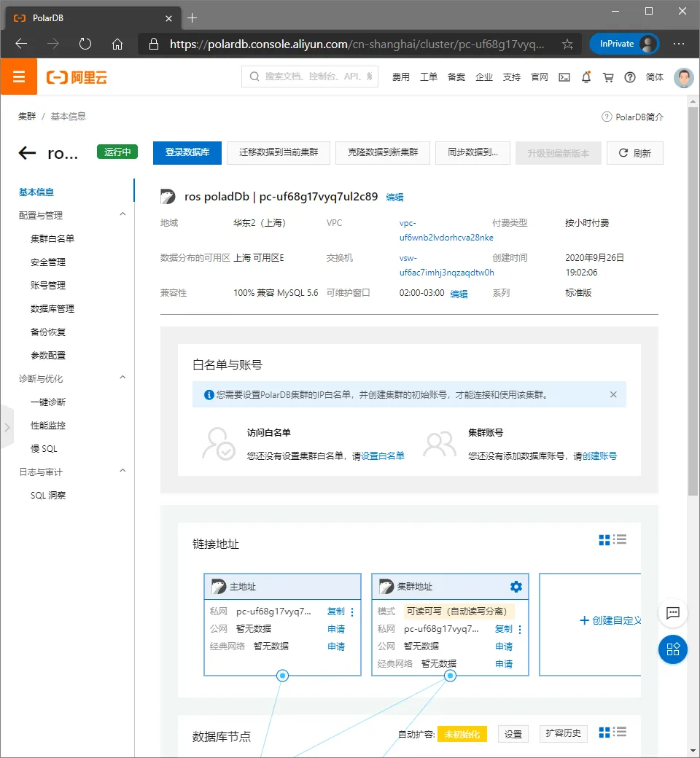This screenshot has width=700, height=758.
Task: Open 慢 SQL in the sidebar
Action: pos(44,449)
